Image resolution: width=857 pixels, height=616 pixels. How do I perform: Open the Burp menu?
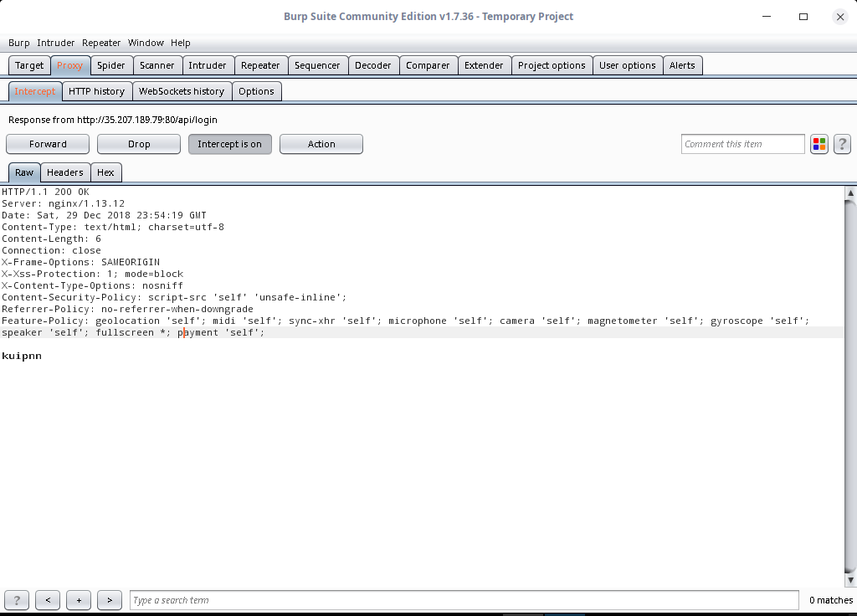[x=18, y=43]
